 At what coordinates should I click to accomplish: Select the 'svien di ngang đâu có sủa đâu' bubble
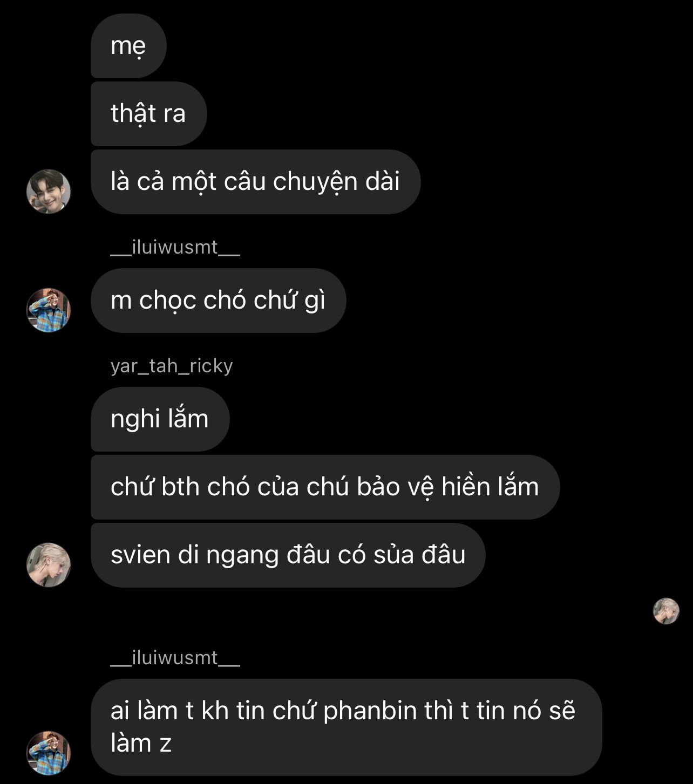(288, 555)
